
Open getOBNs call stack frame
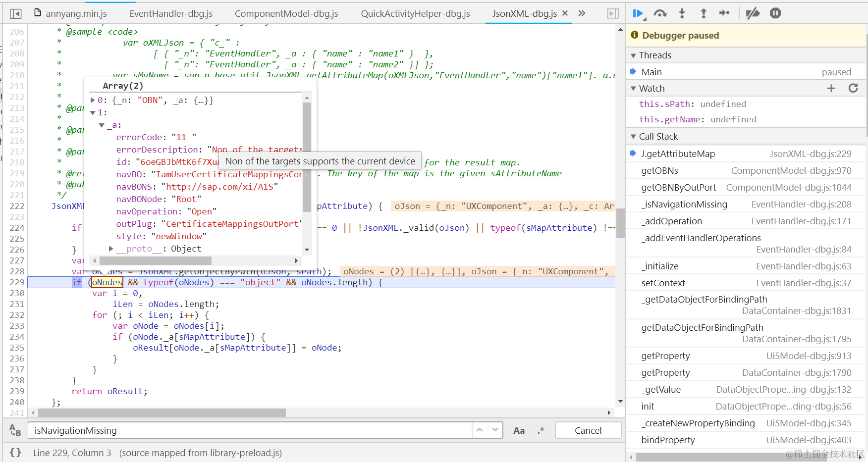point(746,171)
